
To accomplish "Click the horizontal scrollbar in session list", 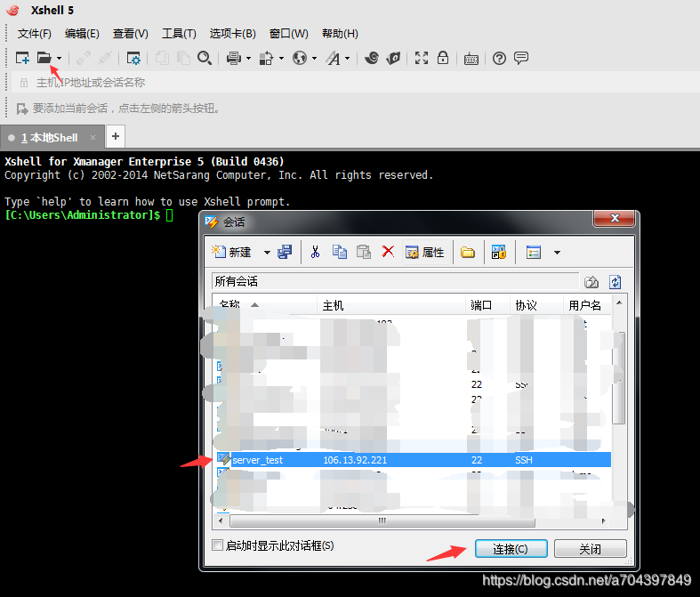I will pyautogui.click(x=382, y=521).
